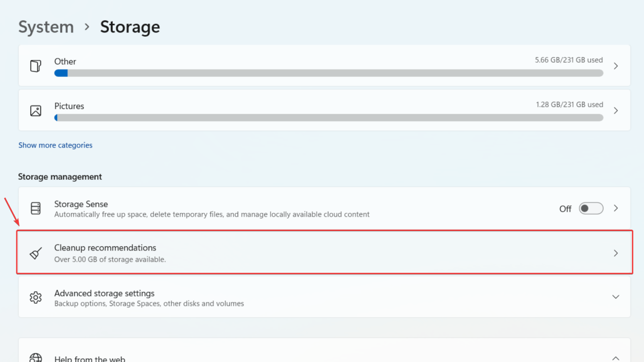
Task: Click the Cleanup recommendations broom icon
Action: click(36, 253)
